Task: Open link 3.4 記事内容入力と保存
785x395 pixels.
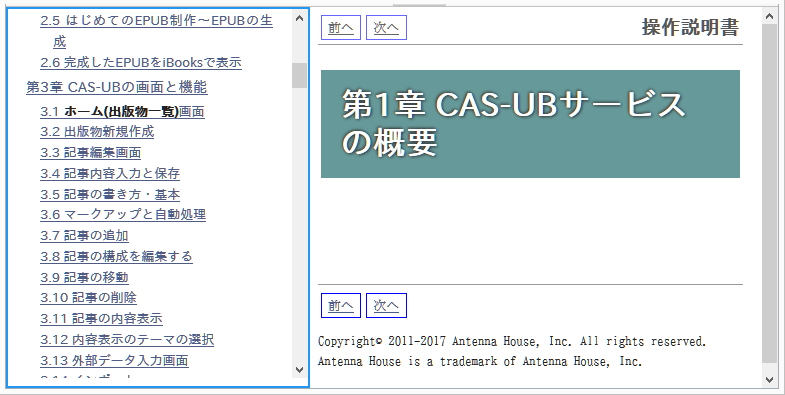Action: point(110,174)
